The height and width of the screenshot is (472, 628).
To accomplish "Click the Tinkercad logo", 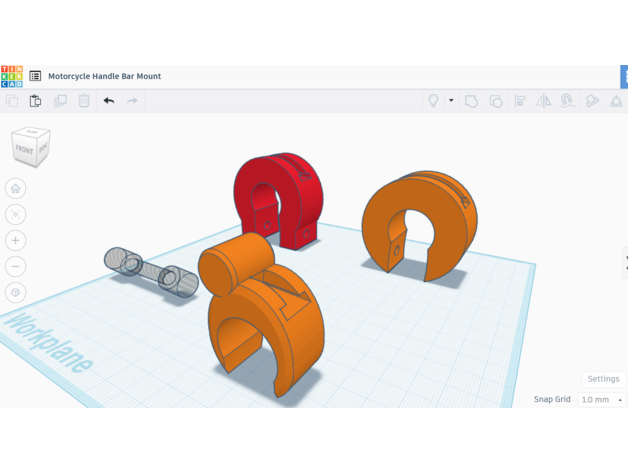I will click(12, 76).
